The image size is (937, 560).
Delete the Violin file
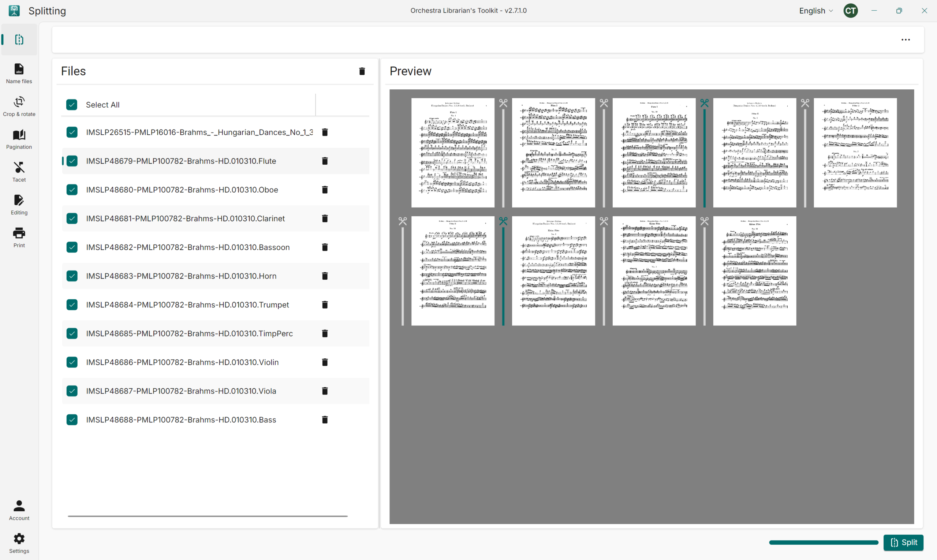(325, 362)
